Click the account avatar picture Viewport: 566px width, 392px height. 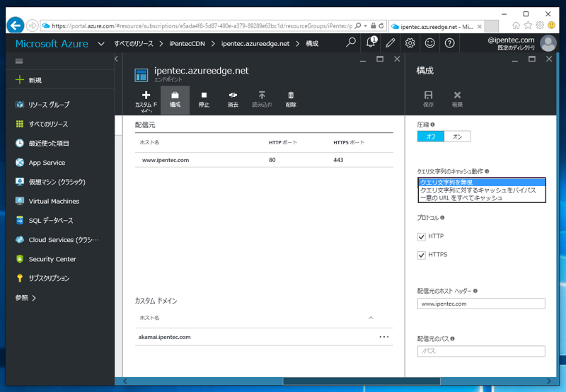[x=548, y=43]
